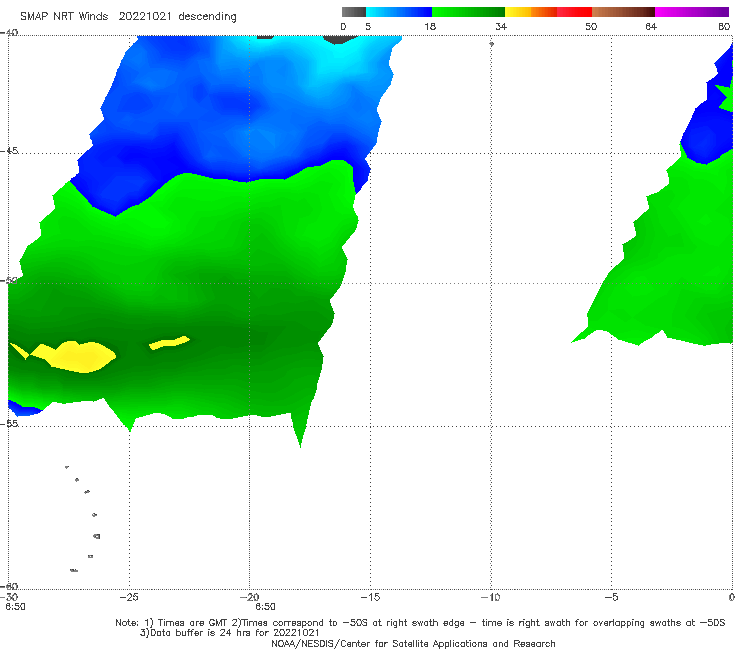
Task: Click the color bar label '34'
Action: click(x=501, y=26)
